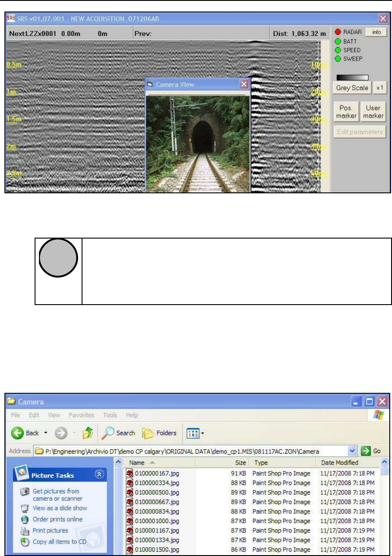This screenshot has height=556, width=392.
Task: Click the Pos. marker button
Action: pyautogui.click(x=346, y=112)
